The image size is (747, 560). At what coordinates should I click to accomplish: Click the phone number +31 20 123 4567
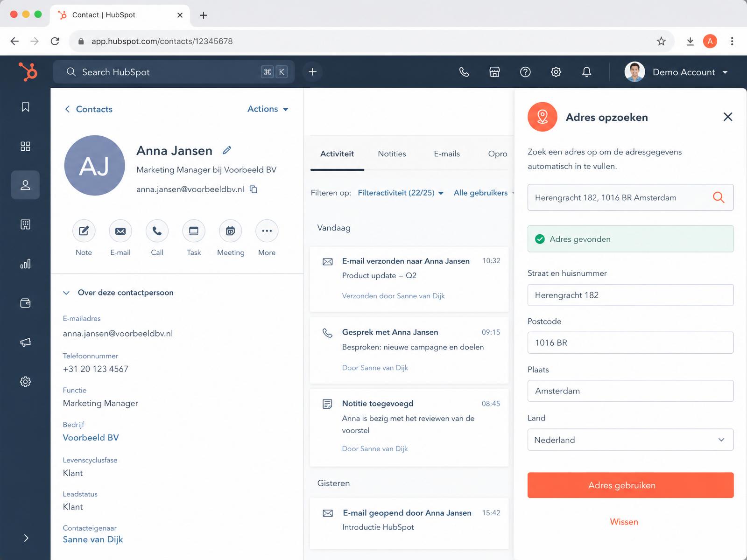pos(96,369)
